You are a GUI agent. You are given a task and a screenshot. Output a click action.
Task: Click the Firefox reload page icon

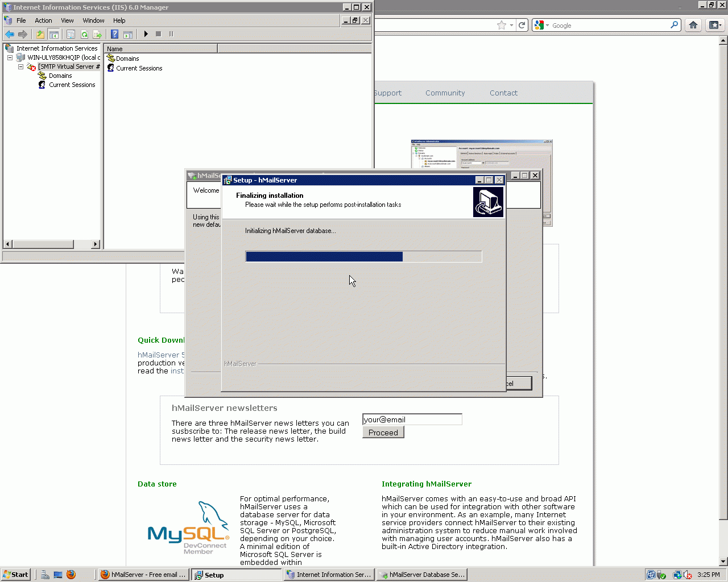522,25
